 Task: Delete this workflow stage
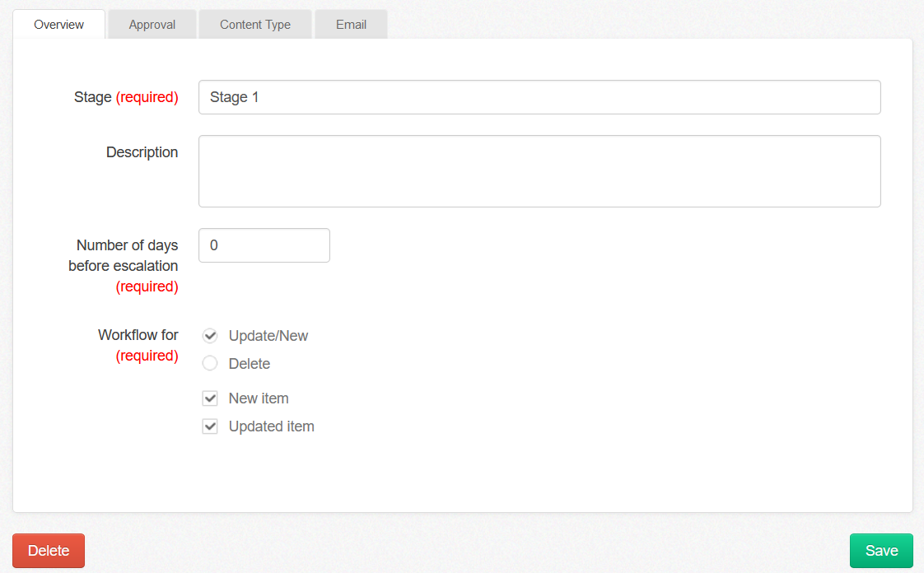point(48,550)
